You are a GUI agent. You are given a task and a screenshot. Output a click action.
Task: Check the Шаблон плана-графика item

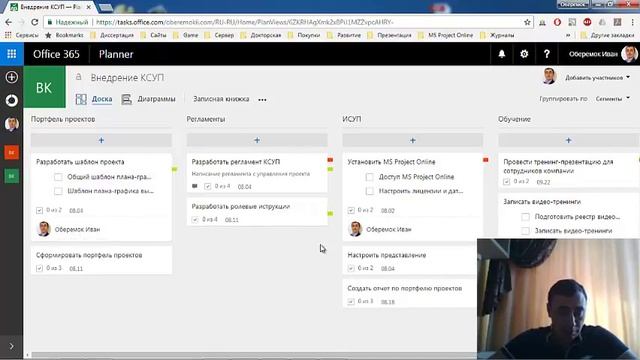(58, 191)
